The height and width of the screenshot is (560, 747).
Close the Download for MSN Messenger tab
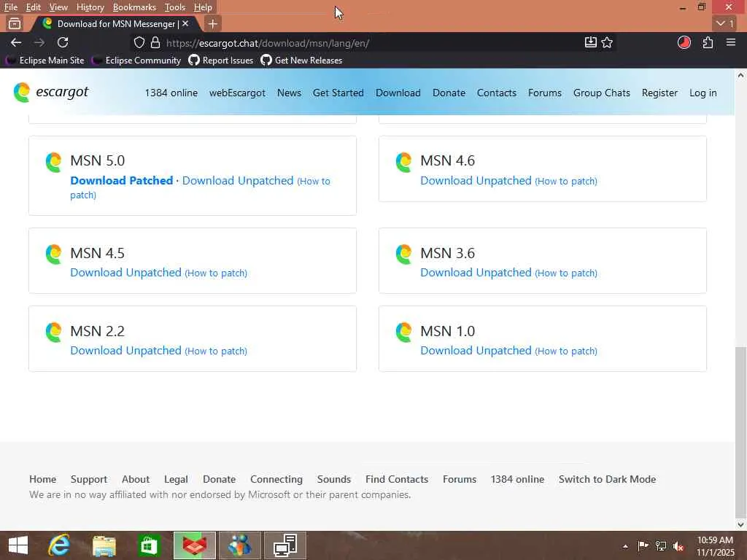pos(185,23)
